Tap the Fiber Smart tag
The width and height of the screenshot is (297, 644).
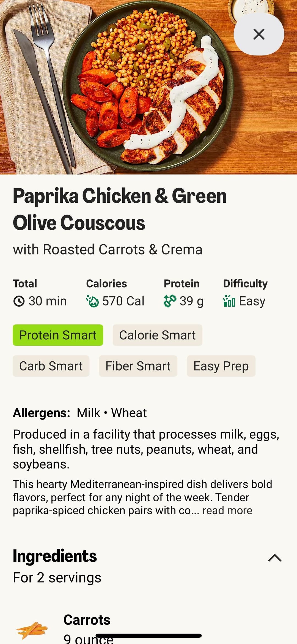138,366
